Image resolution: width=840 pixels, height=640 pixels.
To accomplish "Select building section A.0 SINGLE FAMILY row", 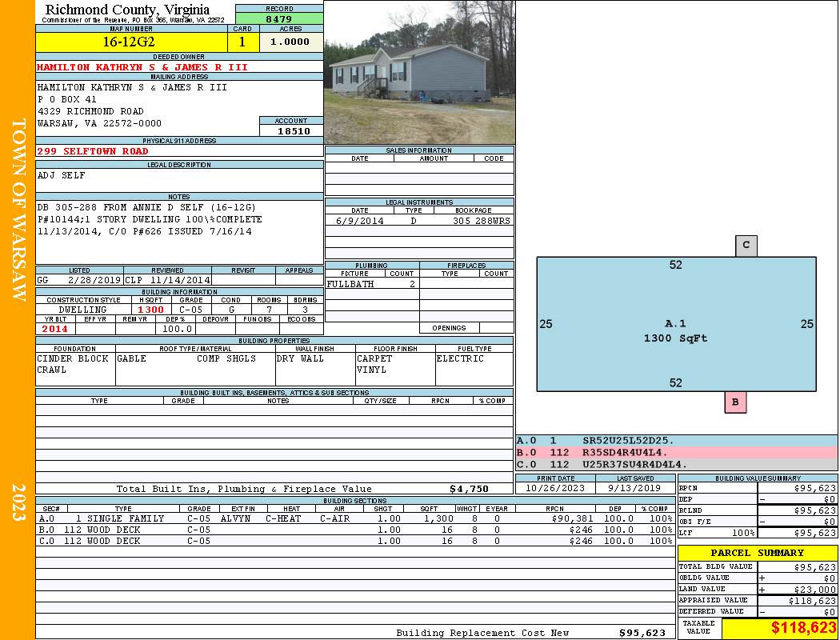I will (356, 518).
